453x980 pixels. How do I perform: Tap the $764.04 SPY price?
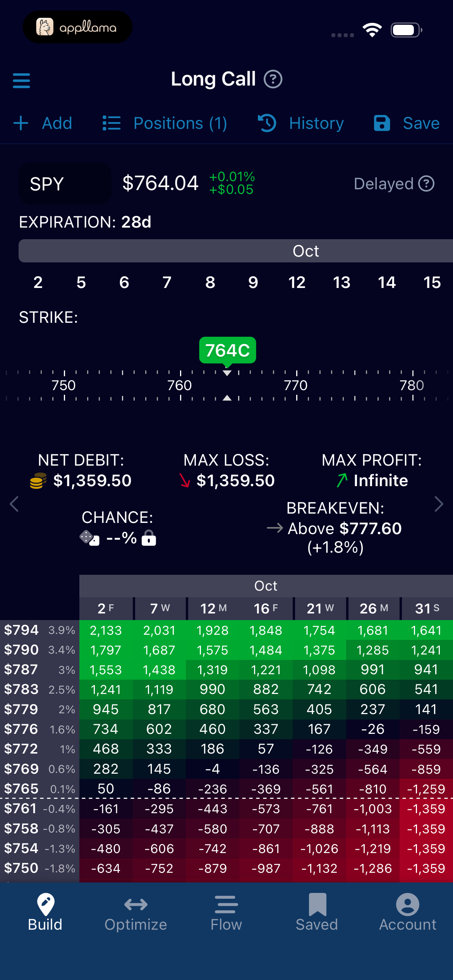[x=160, y=183]
